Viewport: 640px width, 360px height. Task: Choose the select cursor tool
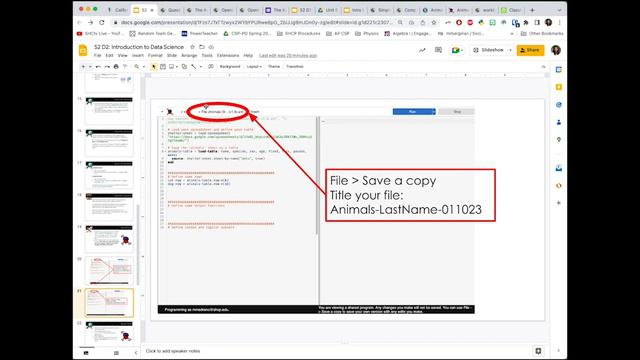pyautogui.click(x=153, y=67)
